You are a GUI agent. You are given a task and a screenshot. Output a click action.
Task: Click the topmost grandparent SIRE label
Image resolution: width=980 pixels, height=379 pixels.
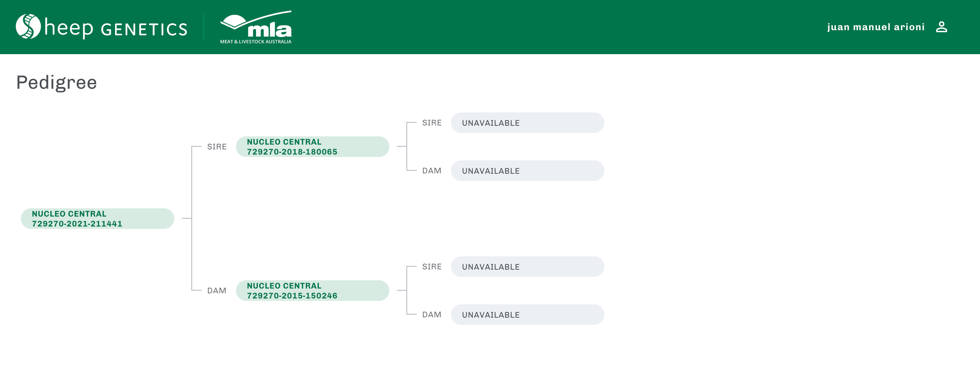pos(432,123)
